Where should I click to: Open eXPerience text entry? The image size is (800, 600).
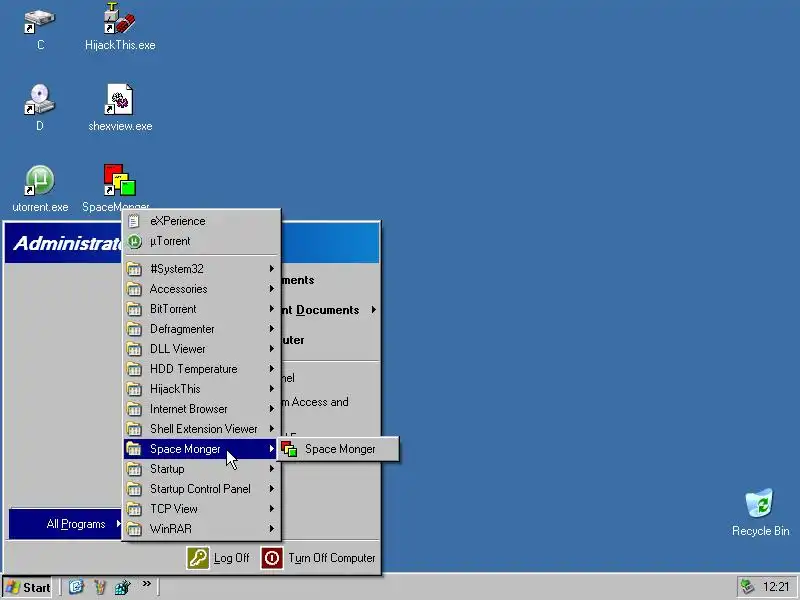pyautogui.click(x=178, y=221)
